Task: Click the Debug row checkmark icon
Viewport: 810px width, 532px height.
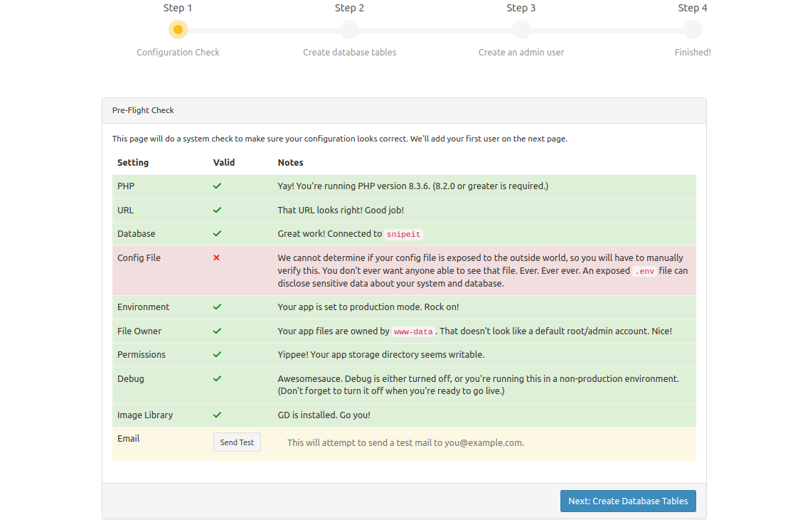Action: coord(217,378)
